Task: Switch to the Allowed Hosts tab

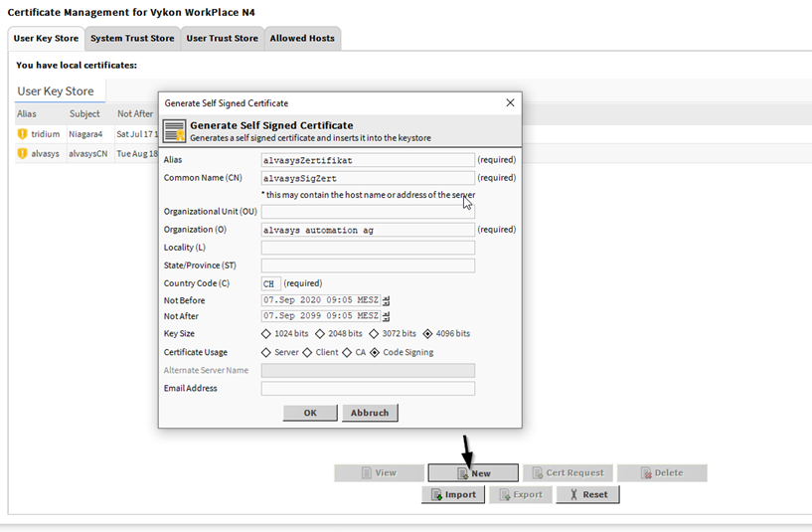Action: [302, 39]
